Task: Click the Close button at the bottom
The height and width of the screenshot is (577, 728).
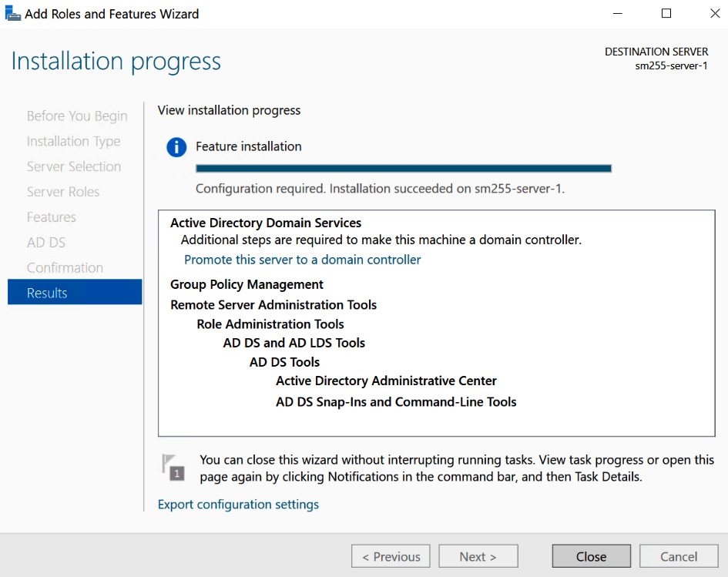Action: pyautogui.click(x=592, y=556)
